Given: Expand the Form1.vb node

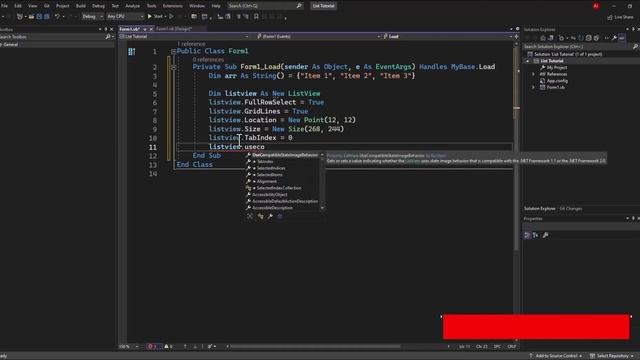Looking at the screenshot, I should 533,87.
